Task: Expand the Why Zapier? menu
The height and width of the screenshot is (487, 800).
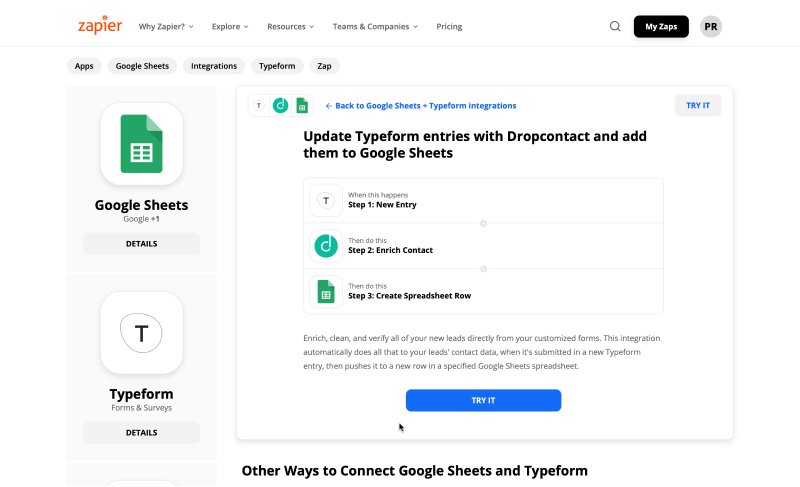Action: (x=166, y=27)
